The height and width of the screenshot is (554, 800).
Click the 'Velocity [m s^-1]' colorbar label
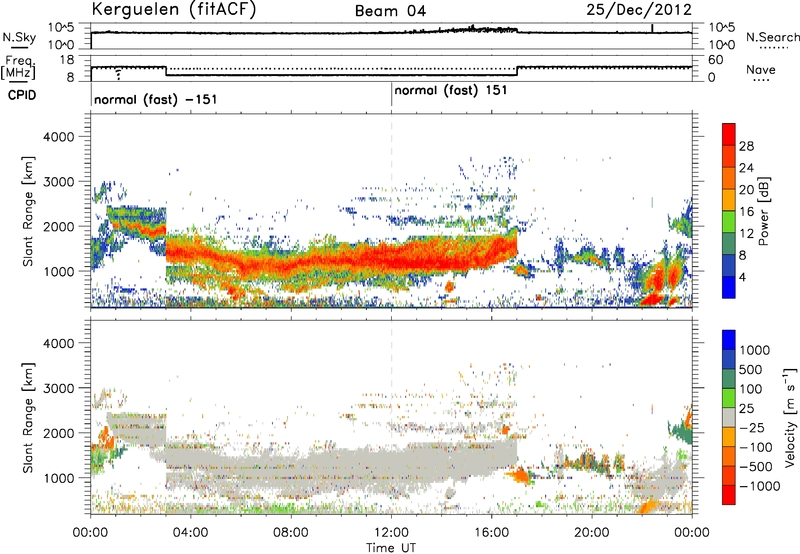790,417
